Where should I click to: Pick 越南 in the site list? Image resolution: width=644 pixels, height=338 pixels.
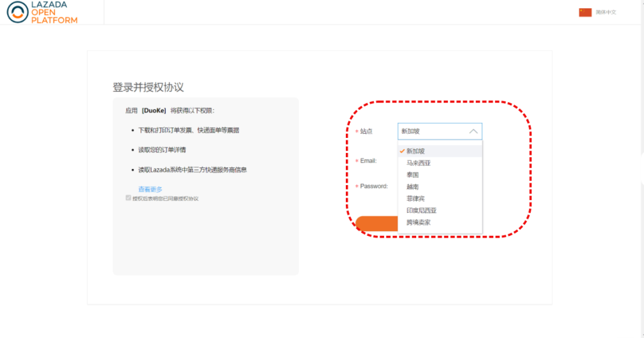coord(413,187)
